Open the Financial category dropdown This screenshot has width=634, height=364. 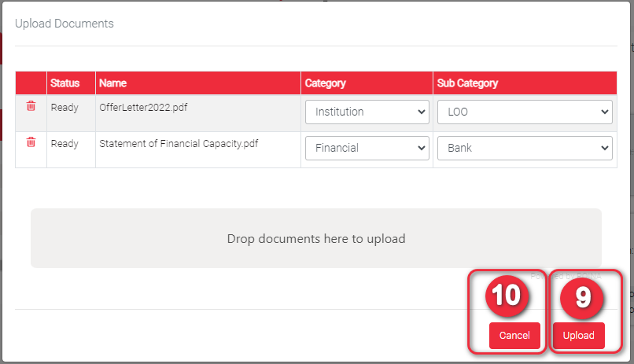point(367,148)
